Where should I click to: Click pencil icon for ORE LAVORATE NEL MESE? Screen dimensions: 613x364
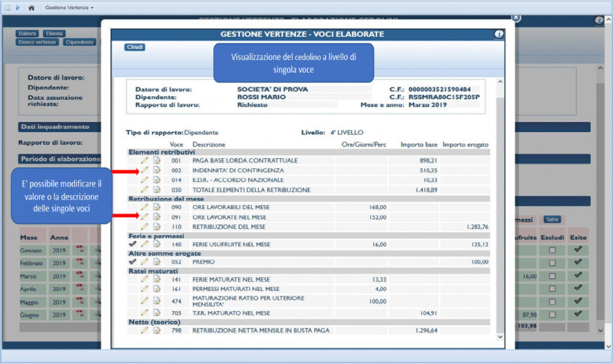pyautogui.click(x=145, y=217)
